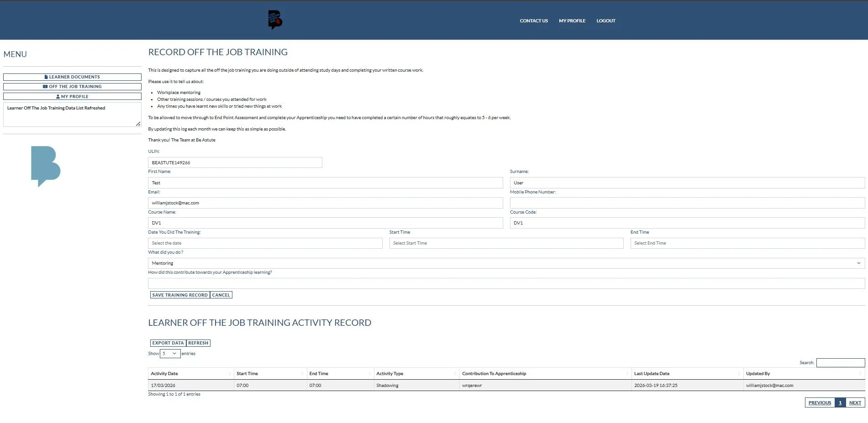Sort by Contribution To Apprenticeship column
The image size is (868, 423).
click(545, 374)
